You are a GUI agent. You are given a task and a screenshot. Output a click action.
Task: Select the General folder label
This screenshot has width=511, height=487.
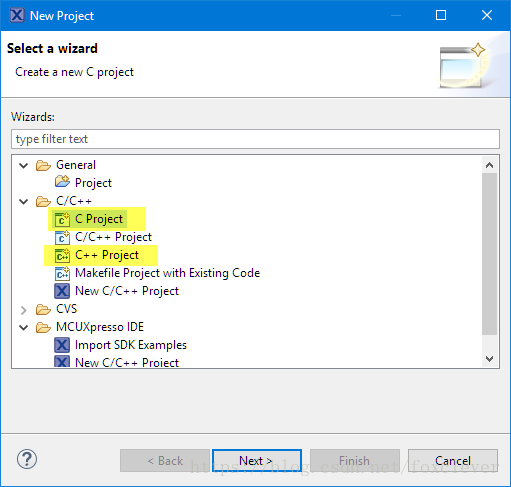coord(76,165)
